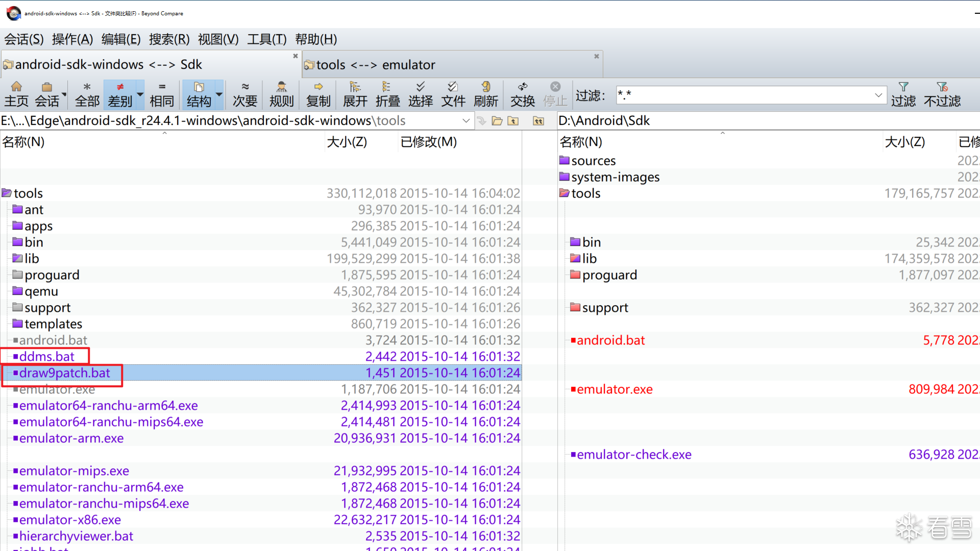Click the Home (主页) toolbar icon
Viewport: 980px width, 551px height.
[x=16, y=94]
